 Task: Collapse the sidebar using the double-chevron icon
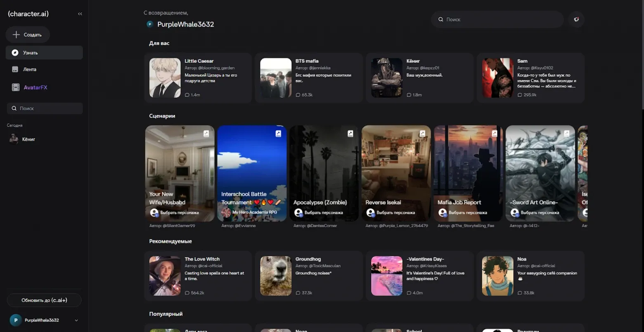coord(80,14)
